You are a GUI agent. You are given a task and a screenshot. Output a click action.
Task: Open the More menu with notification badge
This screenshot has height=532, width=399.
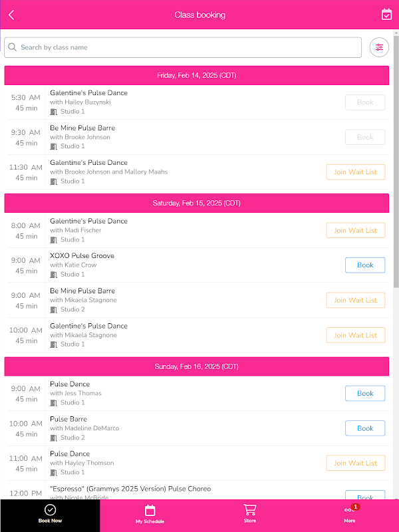[x=350, y=511]
